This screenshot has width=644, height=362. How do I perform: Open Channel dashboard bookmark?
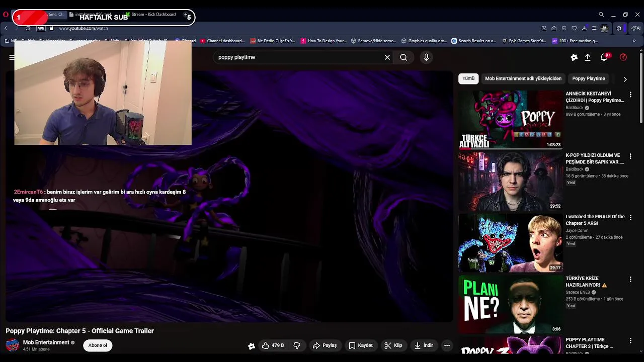222,41
